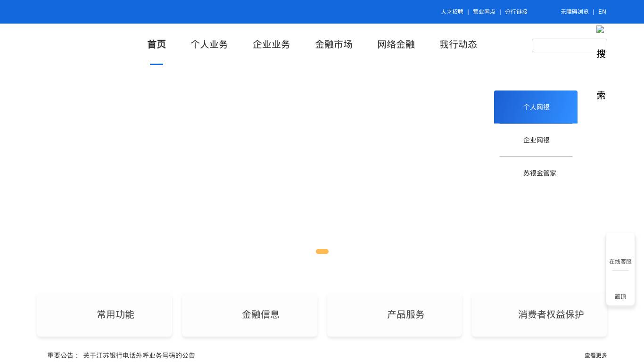The width and height of the screenshot is (644, 362).
Task: Open the 我行动态 news section
Action: [x=458, y=44]
